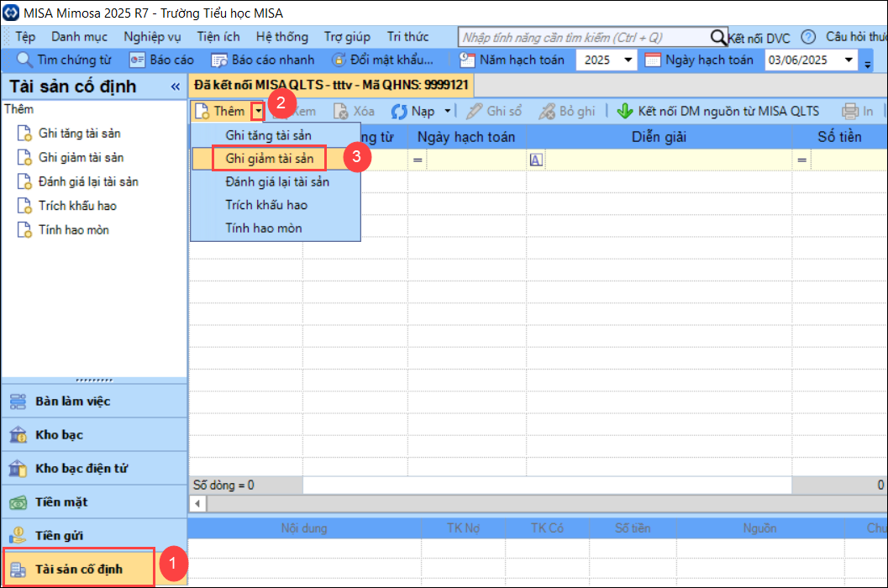Click the Nạp refresh button
888x588 pixels.
412,111
